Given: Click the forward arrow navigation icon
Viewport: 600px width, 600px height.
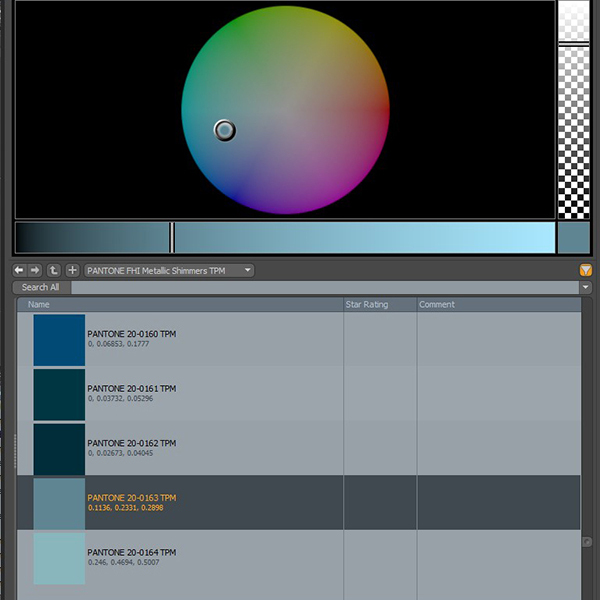Looking at the screenshot, I should click(x=35, y=271).
